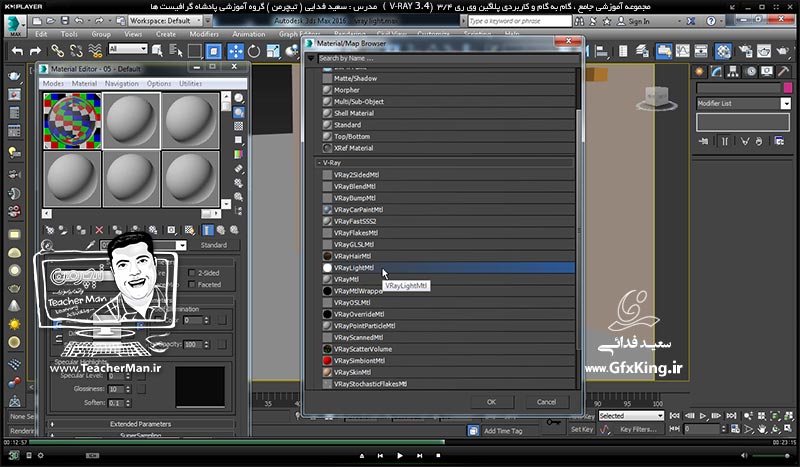
Task: Click Select by Name icon
Action: 176,51
